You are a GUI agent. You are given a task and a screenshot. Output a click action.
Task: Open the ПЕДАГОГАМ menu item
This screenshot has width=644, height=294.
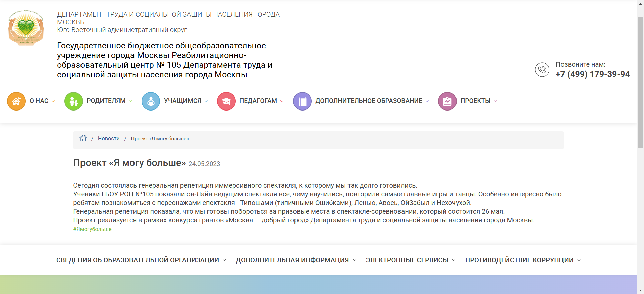click(x=258, y=101)
